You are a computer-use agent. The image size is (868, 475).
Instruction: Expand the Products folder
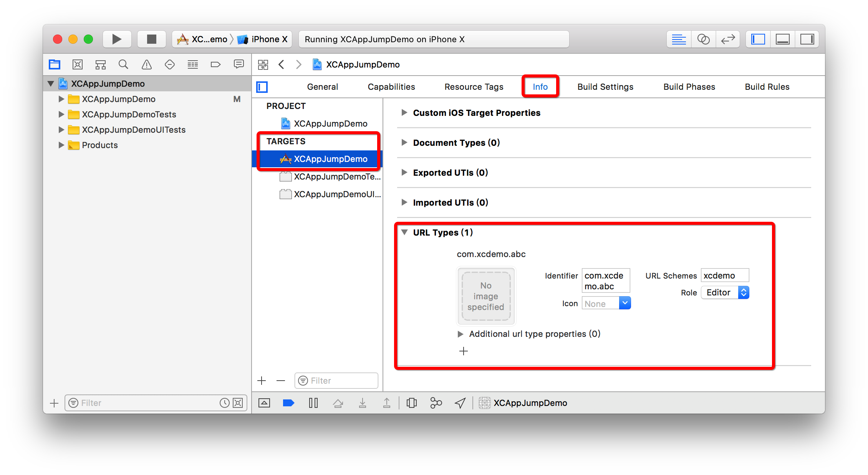[x=61, y=145]
